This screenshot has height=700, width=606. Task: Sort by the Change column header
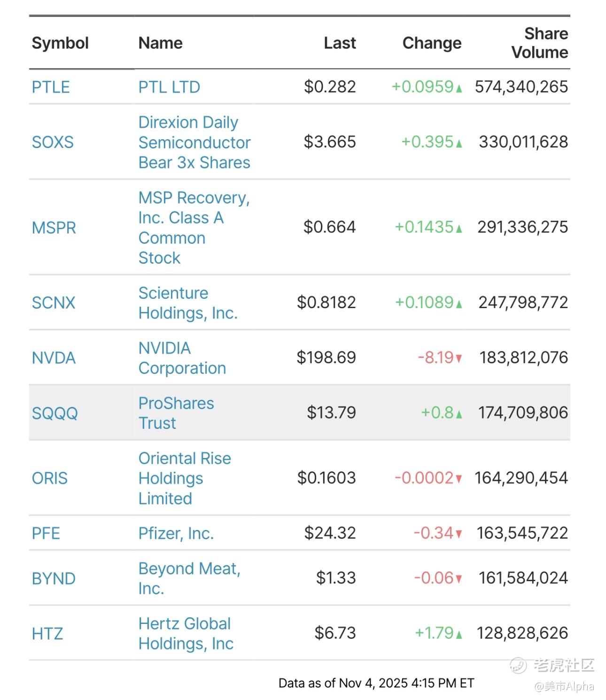(x=432, y=43)
